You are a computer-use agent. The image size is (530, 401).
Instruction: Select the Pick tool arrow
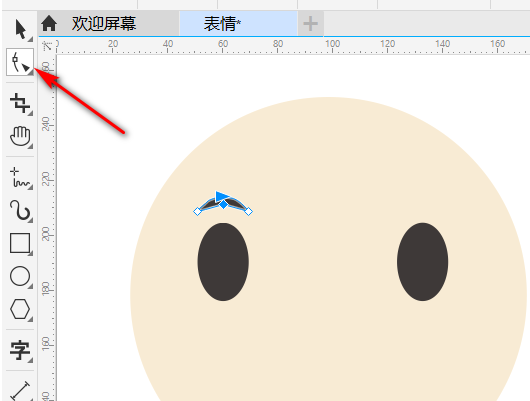(20, 29)
